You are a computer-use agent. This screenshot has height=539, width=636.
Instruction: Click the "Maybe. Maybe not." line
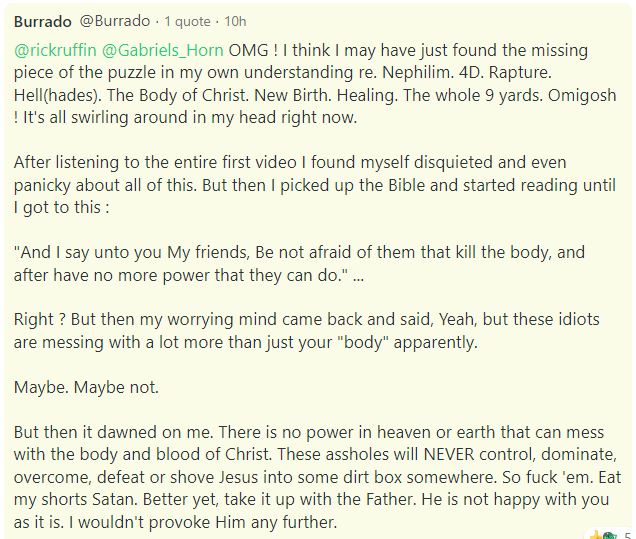click(86, 387)
